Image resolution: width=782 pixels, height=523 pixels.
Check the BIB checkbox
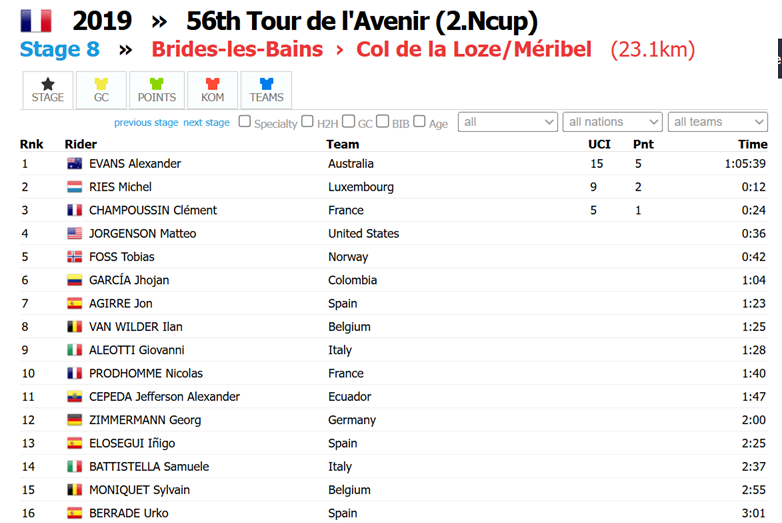[x=383, y=121]
